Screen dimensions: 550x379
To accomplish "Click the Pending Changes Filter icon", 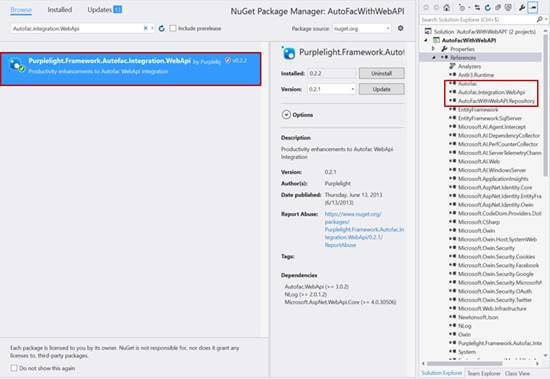I will [462, 7].
